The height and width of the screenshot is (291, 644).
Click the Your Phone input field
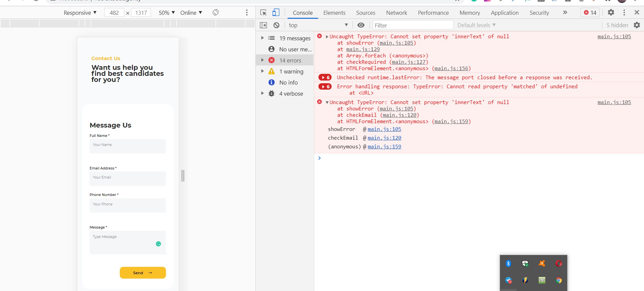pyautogui.click(x=128, y=205)
